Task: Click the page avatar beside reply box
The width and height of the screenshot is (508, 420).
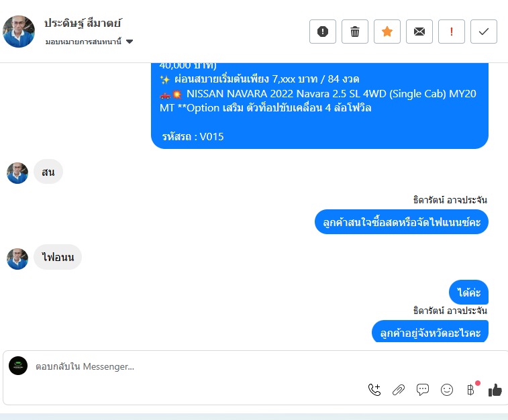Action: point(18,366)
